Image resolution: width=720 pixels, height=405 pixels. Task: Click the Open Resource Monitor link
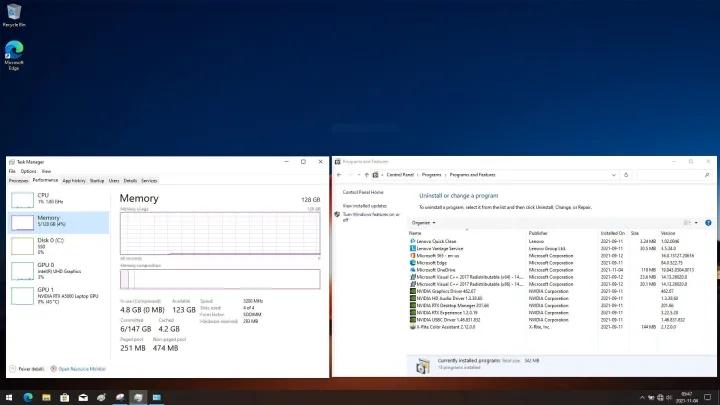point(78,369)
